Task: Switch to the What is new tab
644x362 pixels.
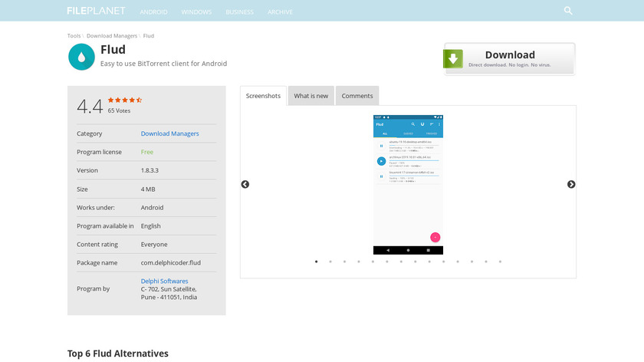Action: [x=311, y=96]
